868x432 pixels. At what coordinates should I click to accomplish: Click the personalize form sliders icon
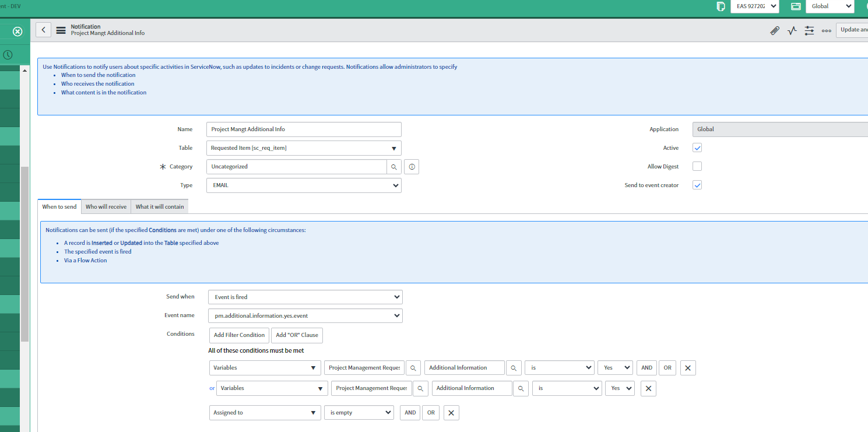pos(809,30)
